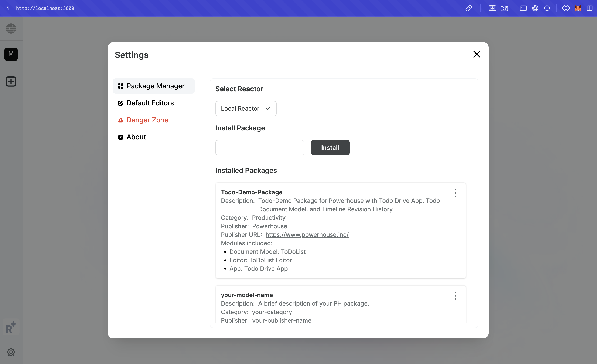The width and height of the screenshot is (597, 364).
Task: Open the terminal icon in the top bar
Action: tap(523, 8)
